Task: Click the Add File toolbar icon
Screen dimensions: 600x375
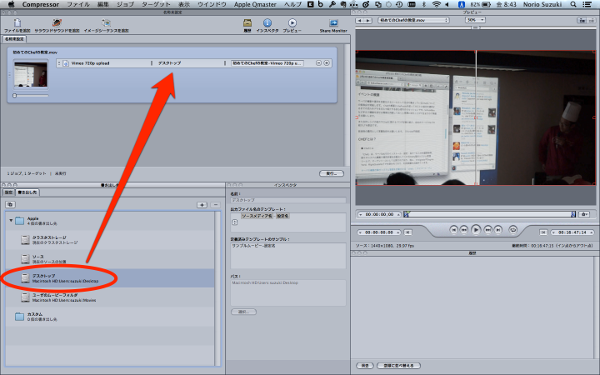Action: tap(17, 23)
